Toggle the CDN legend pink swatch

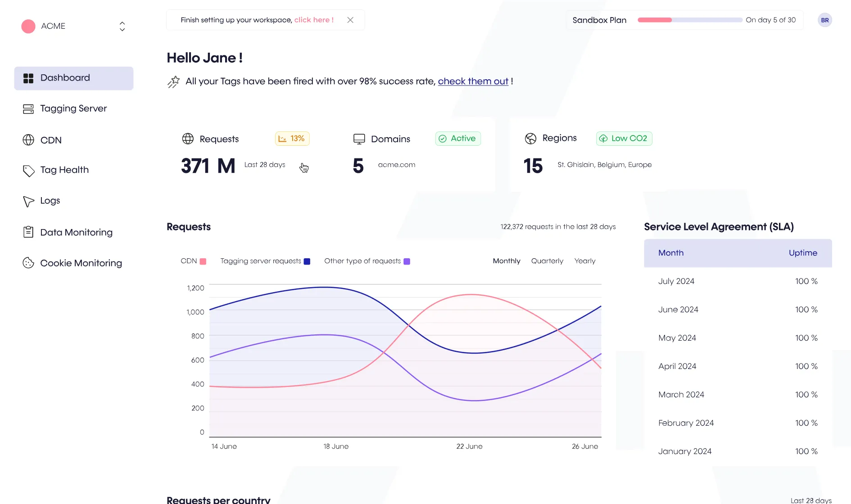pyautogui.click(x=203, y=261)
